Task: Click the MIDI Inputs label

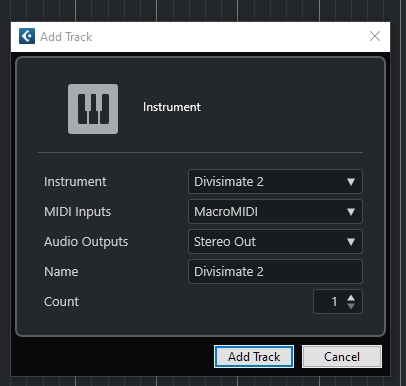Action: click(x=77, y=212)
